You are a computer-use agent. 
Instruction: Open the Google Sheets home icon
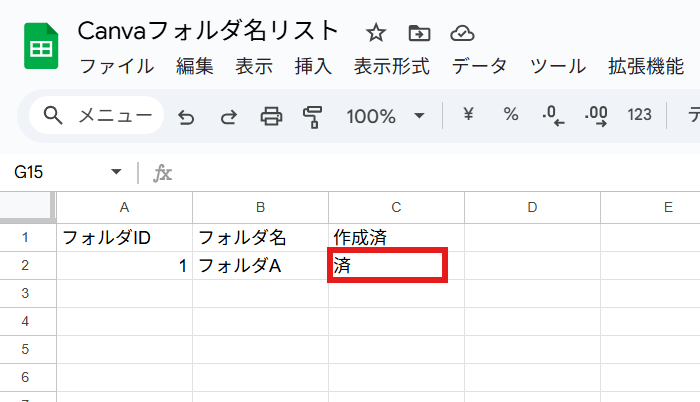[41, 46]
